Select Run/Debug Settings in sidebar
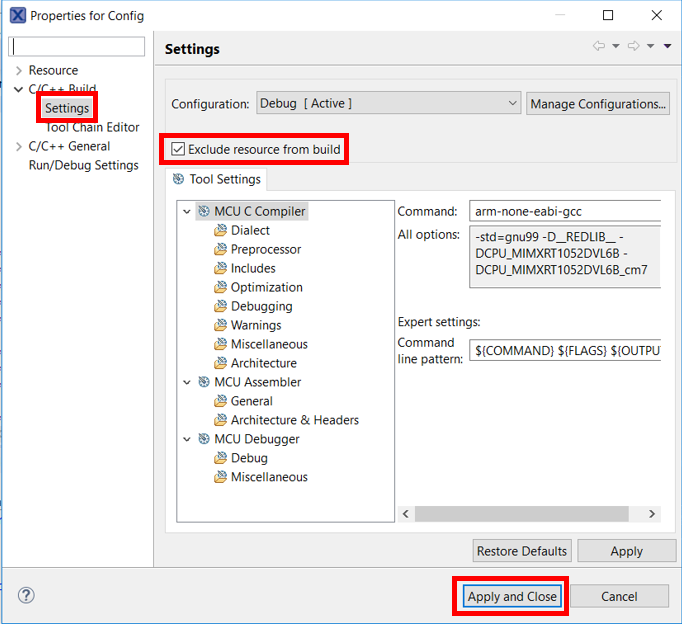The height and width of the screenshot is (625, 682). click(83, 165)
